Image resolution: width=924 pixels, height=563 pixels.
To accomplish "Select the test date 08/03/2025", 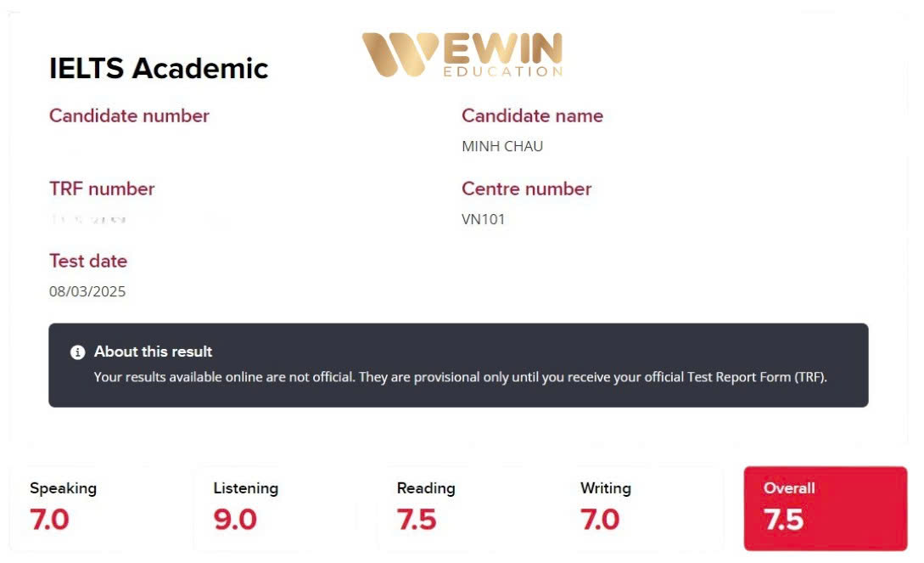I will click(x=87, y=291).
